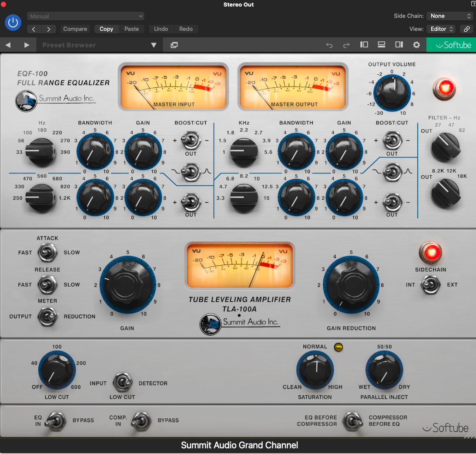Image resolution: width=476 pixels, height=454 pixels.
Task: Flip the bottom high band Boost/Cut switch
Action: tap(392, 202)
